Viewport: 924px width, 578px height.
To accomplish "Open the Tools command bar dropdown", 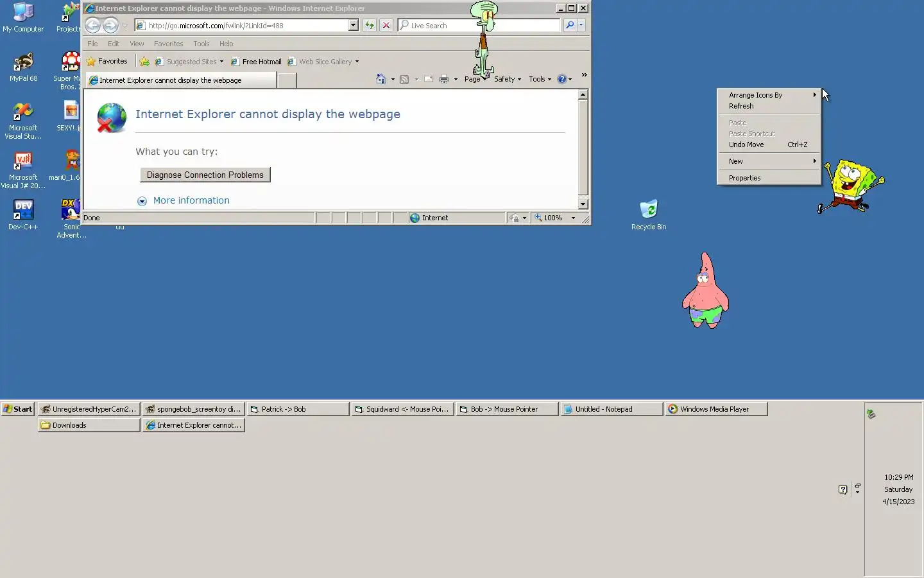I will click(x=540, y=79).
